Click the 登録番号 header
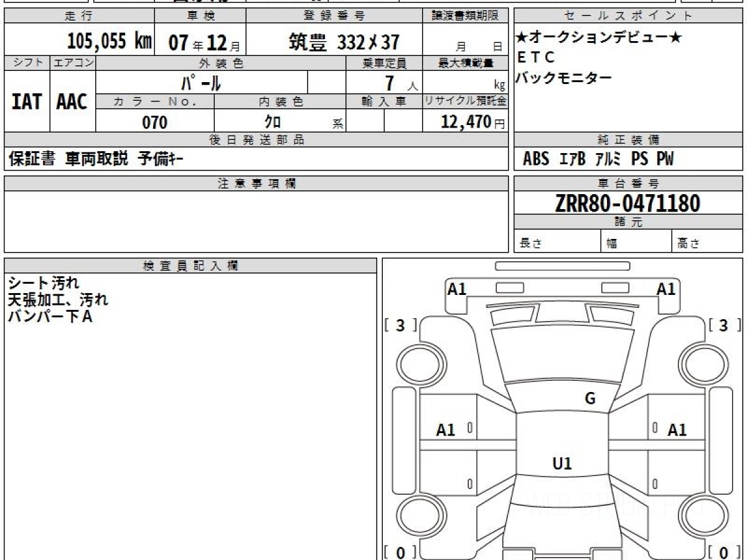 click(334, 16)
